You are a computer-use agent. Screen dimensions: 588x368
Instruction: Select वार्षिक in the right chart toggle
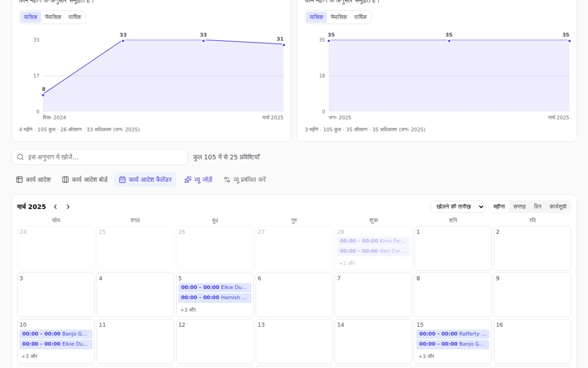(361, 17)
